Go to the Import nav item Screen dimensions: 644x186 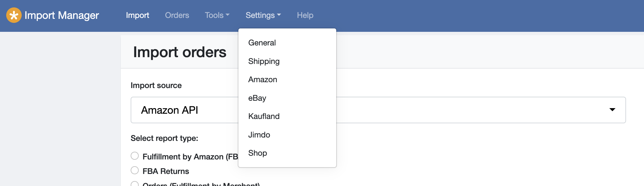pos(137,15)
